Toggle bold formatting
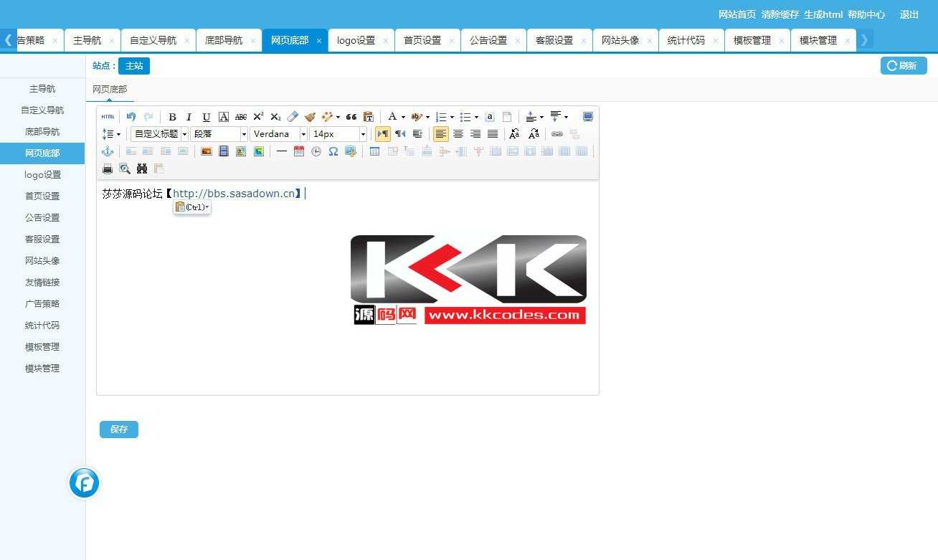The height and width of the screenshot is (560, 938). coord(172,117)
